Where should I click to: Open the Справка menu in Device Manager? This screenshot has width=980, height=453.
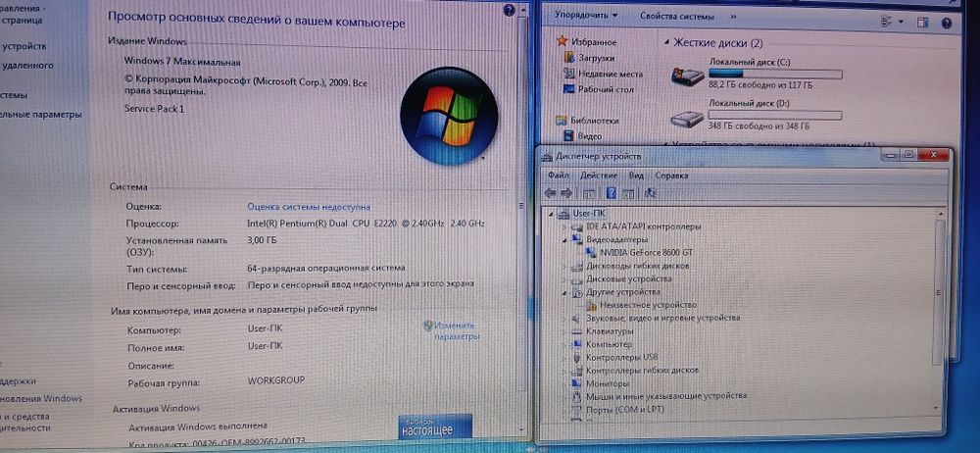tap(672, 176)
